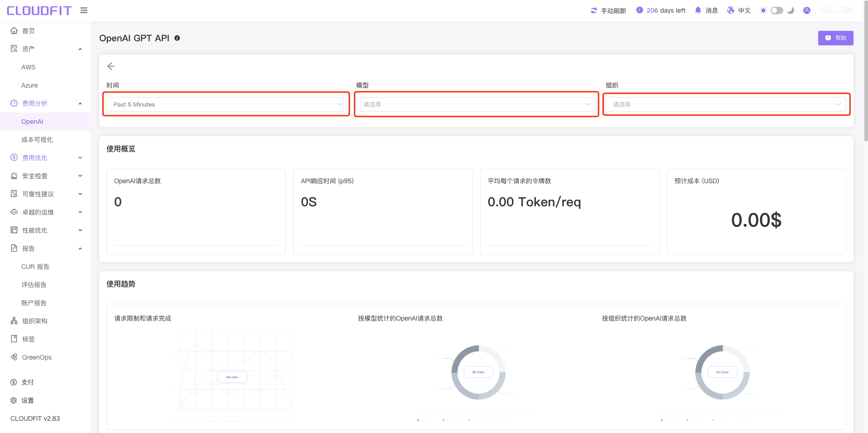Click the sun light-mode icon
This screenshot has height=433, width=868.
coord(763,10)
